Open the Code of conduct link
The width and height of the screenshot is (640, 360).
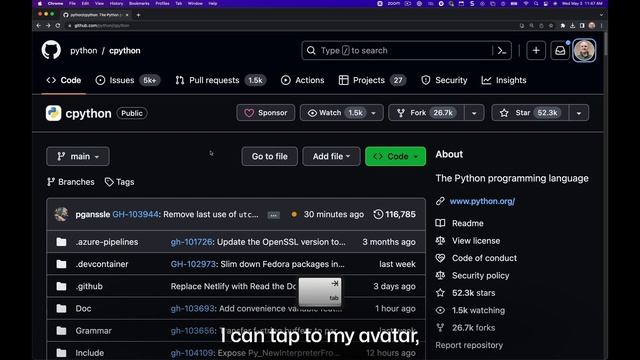tap(484, 258)
